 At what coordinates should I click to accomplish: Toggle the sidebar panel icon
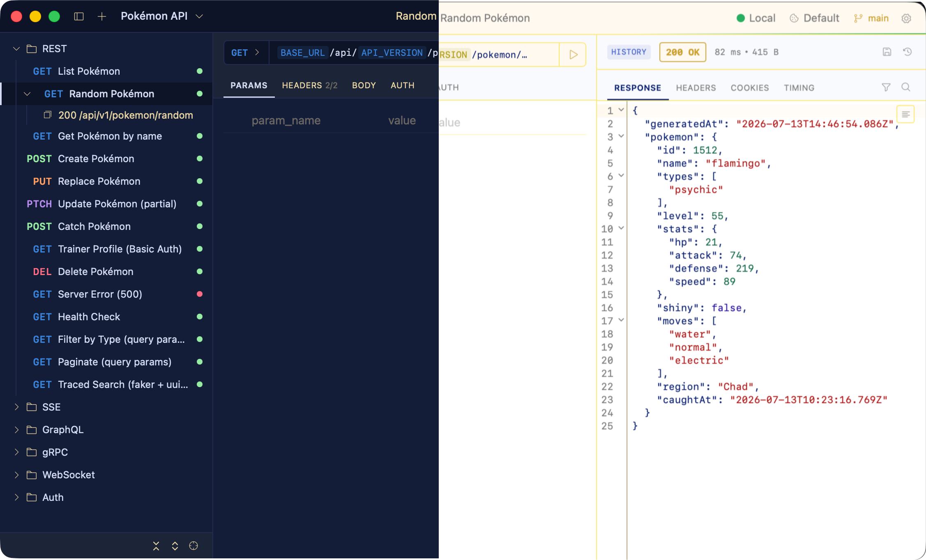(79, 16)
